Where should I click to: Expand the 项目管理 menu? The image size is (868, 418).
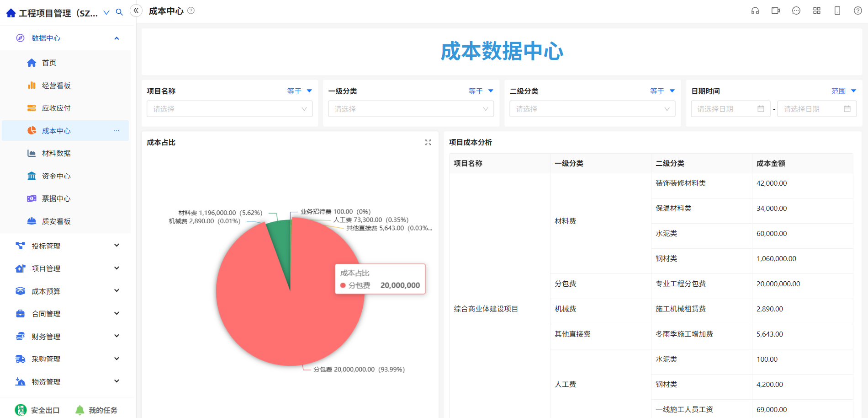[116, 268]
